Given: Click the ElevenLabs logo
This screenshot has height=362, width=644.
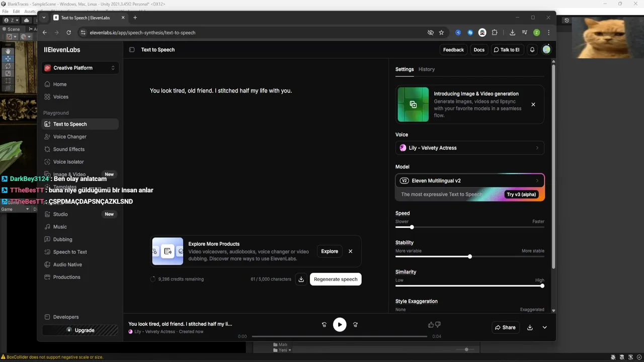Looking at the screenshot, I should pyautogui.click(x=62, y=50).
